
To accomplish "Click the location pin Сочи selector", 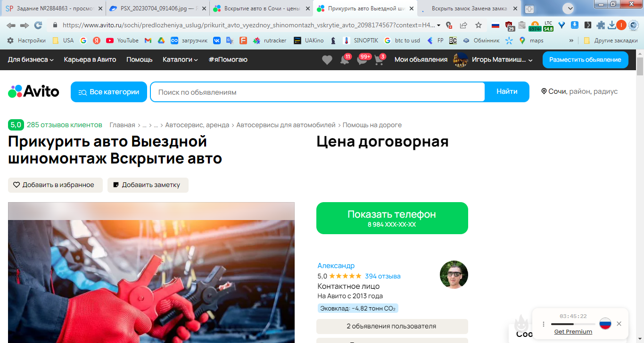I will click(x=579, y=91).
